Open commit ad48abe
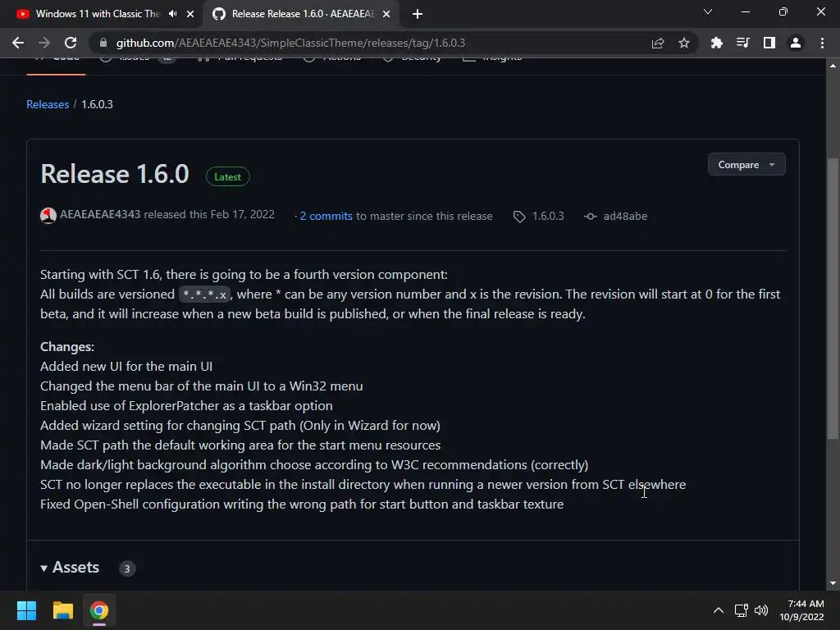840x630 pixels. [x=625, y=216]
